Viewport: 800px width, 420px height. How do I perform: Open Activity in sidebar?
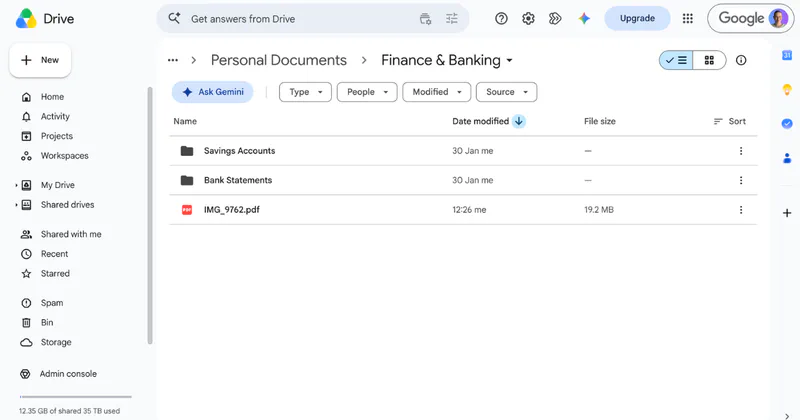[55, 116]
